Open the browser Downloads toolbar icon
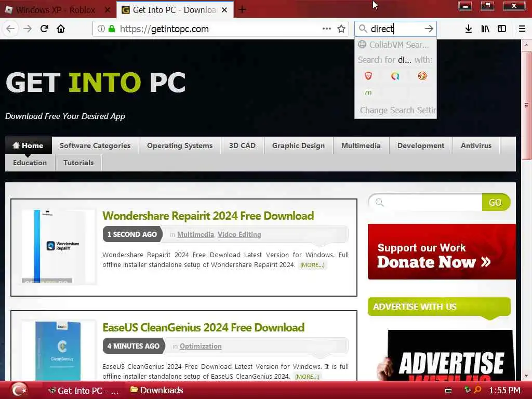532x399 pixels. tap(469, 29)
